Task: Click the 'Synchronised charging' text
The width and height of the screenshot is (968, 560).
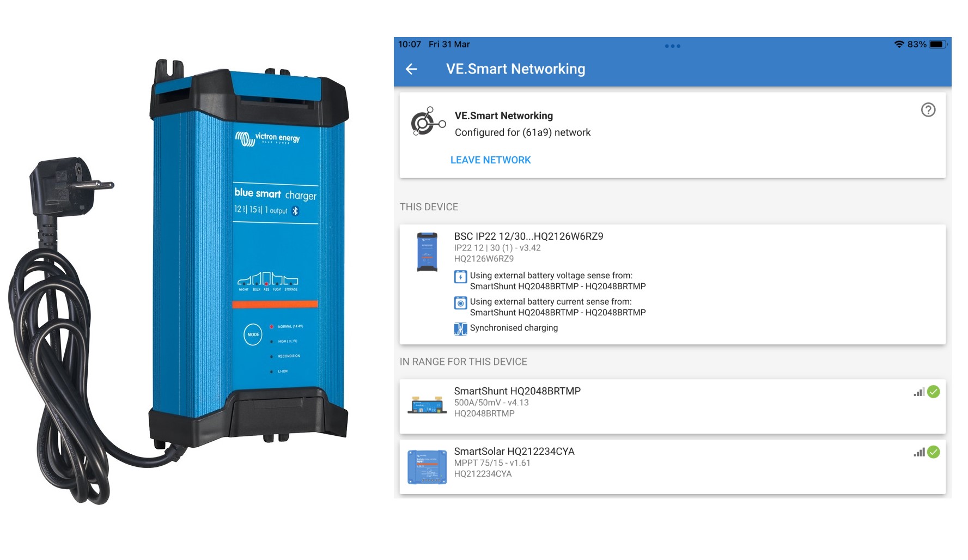Action: click(x=514, y=328)
